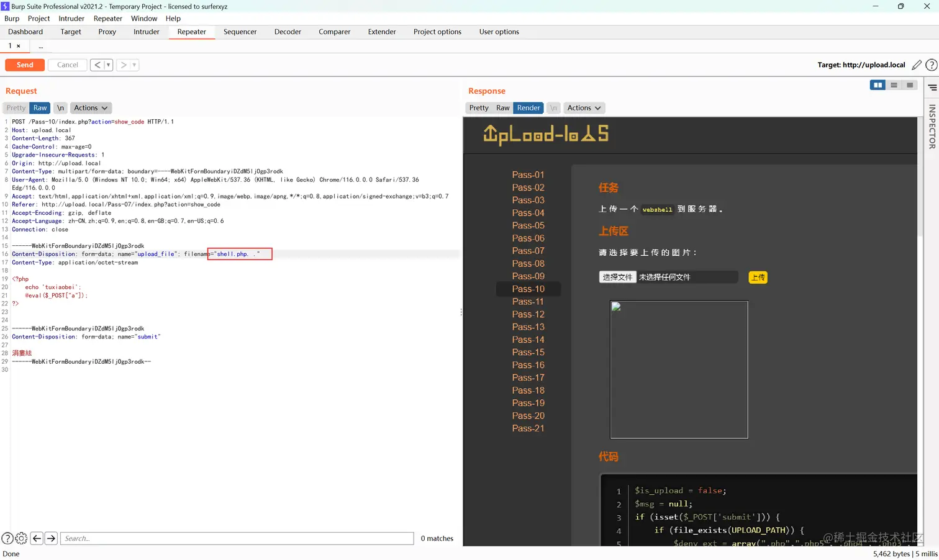This screenshot has width=939, height=560.
Task: Close Repeater tab 1
Action: [x=19, y=46]
